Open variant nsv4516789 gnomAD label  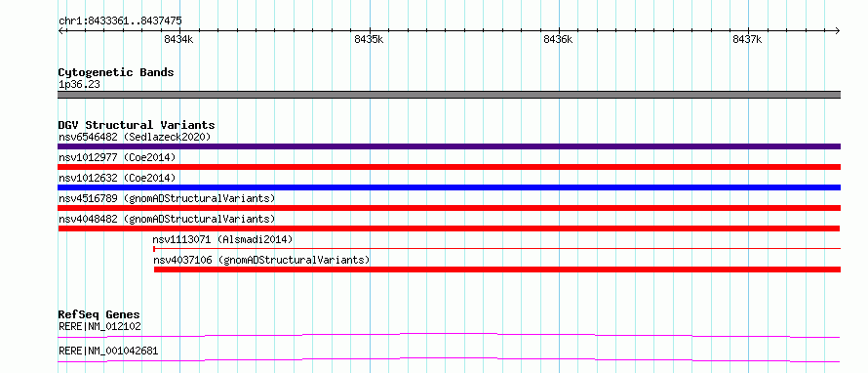[x=167, y=198]
